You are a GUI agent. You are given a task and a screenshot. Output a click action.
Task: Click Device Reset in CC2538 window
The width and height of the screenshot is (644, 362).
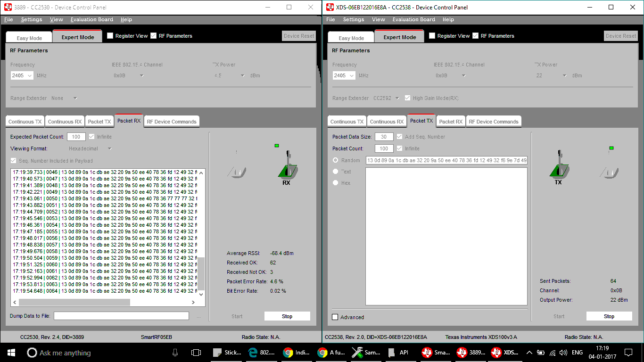621,36
